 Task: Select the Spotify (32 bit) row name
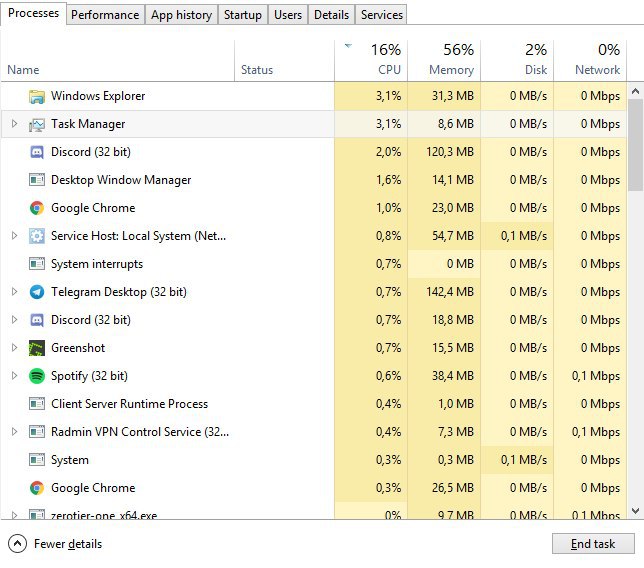tap(89, 376)
